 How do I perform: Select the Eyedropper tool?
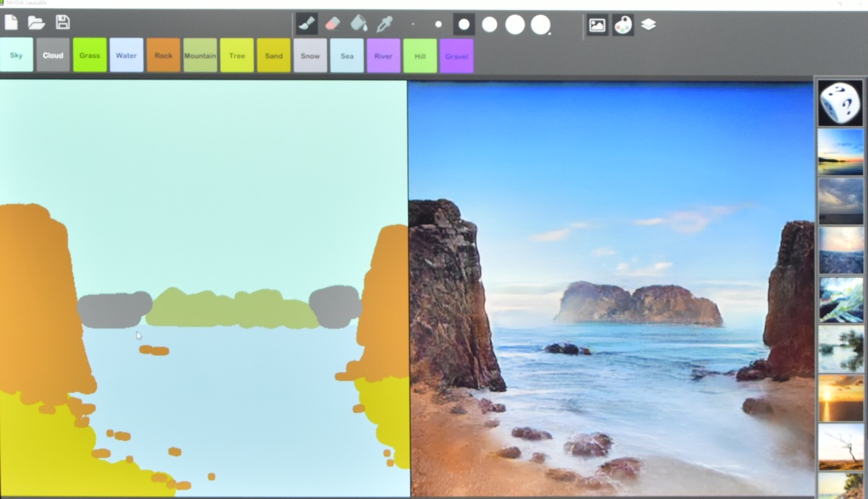click(384, 24)
